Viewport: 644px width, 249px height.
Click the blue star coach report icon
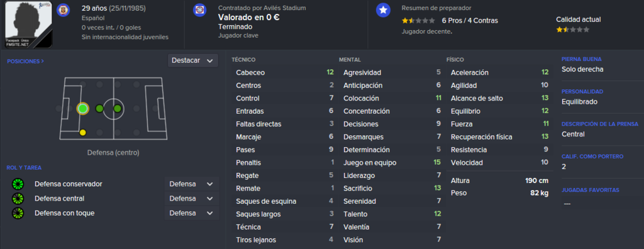click(383, 10)
